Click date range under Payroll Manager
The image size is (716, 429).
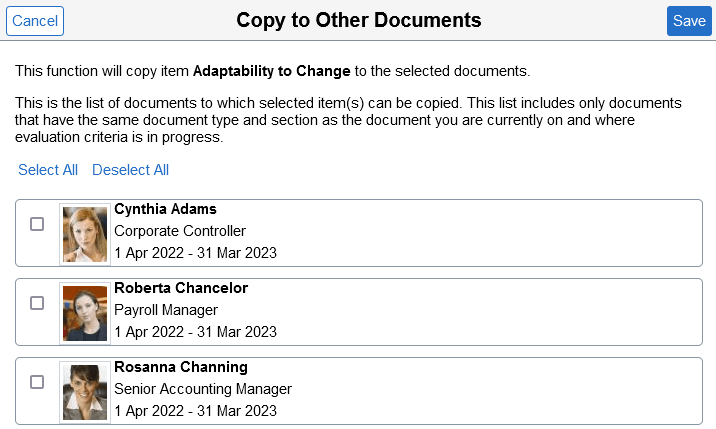tap(195, 332)
